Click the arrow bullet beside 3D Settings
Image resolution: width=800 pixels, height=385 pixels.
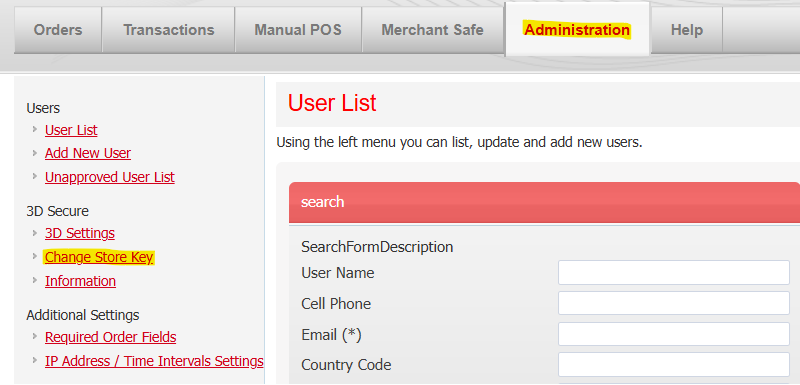pos(35,233)
